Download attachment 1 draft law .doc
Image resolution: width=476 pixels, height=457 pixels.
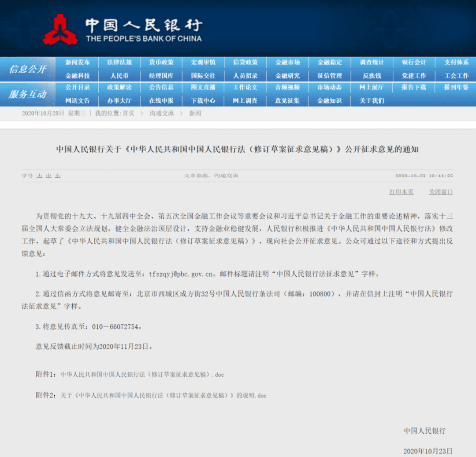pos(142,375)
